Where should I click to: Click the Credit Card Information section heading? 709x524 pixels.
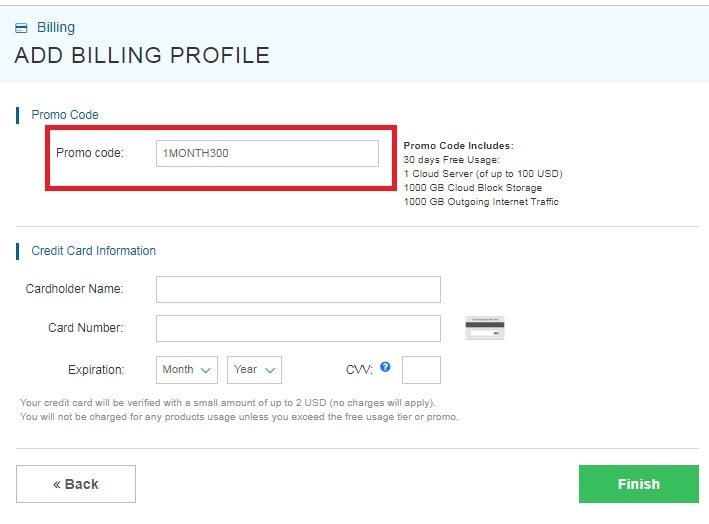tap(94, 251)
